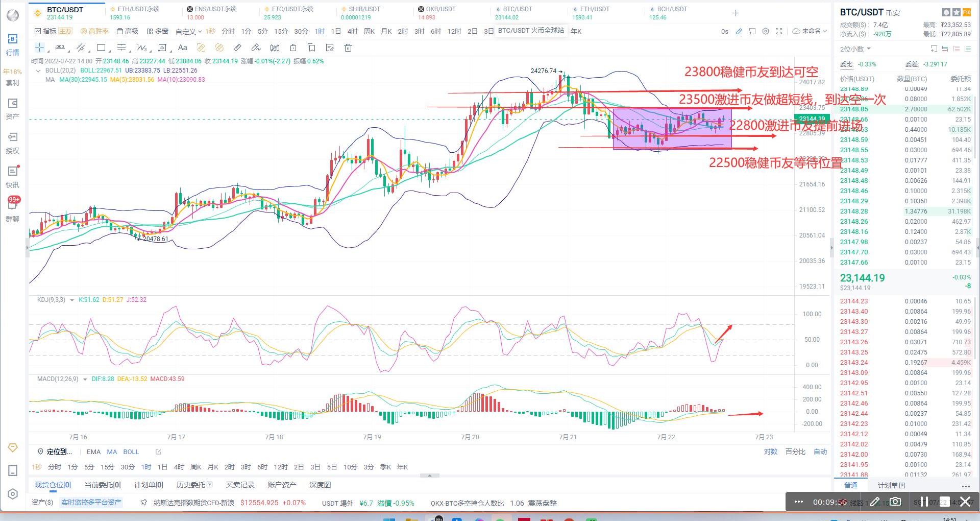This screenshot has width=980, height=521.
Task: Expand the 自定义 custom period dropdown
Action: [x=188, y=32]
